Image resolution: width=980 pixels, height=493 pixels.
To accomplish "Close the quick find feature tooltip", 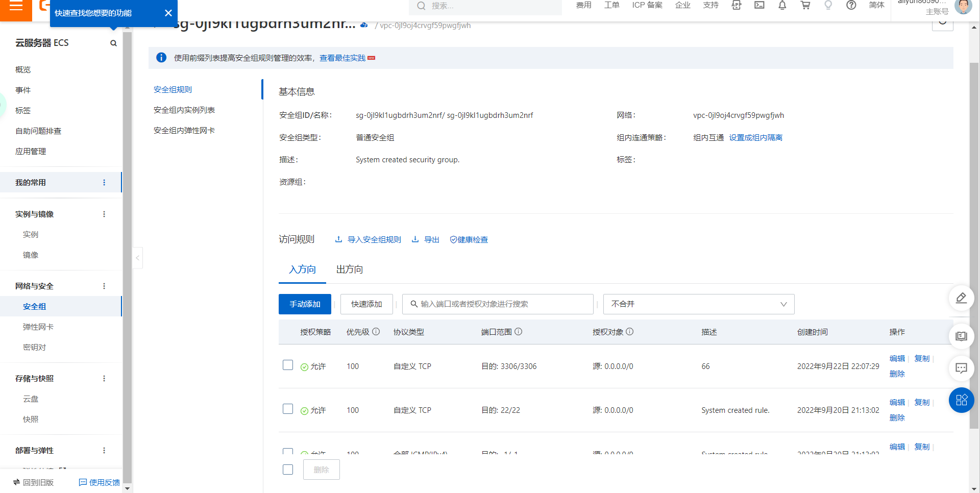I will [x=168, y=13].
